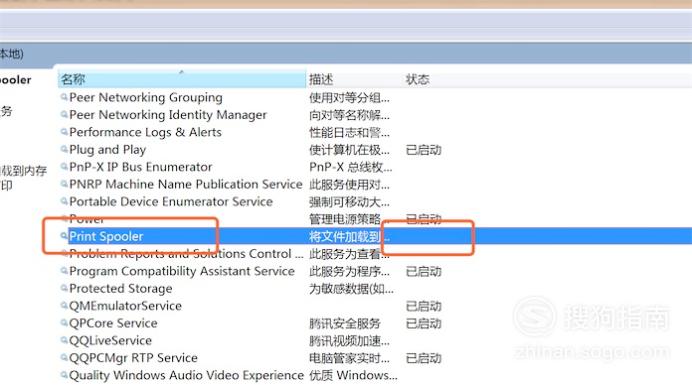Click the gear icon beside Peer Networking Grouping
Screen dimensions: 692x385
[x=64, y=97]
